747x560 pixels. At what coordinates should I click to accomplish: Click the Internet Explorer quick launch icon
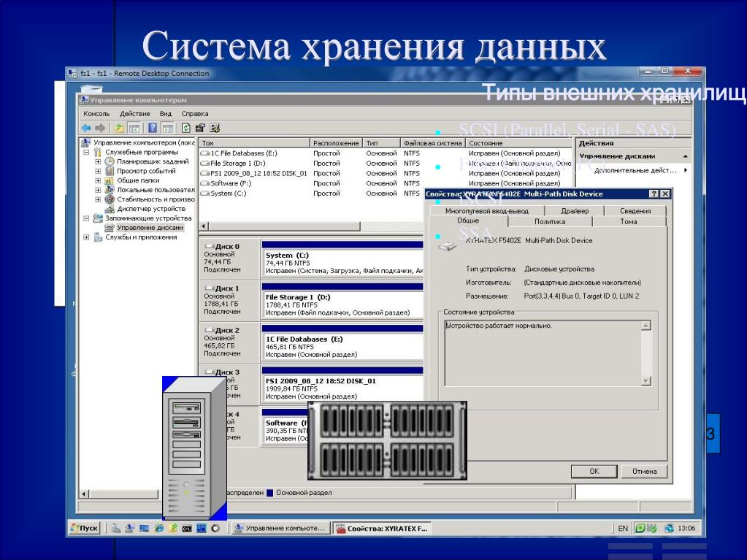click(x=159, y=528)
